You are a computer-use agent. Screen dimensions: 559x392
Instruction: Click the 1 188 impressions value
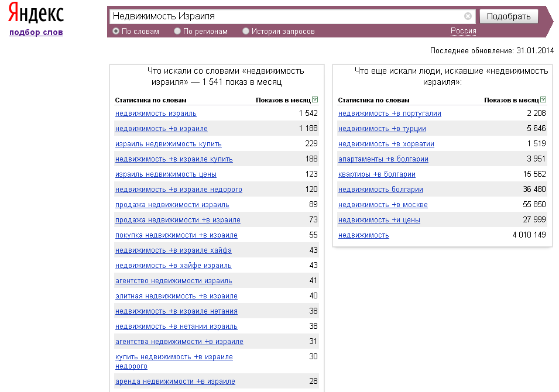point(308,128)
